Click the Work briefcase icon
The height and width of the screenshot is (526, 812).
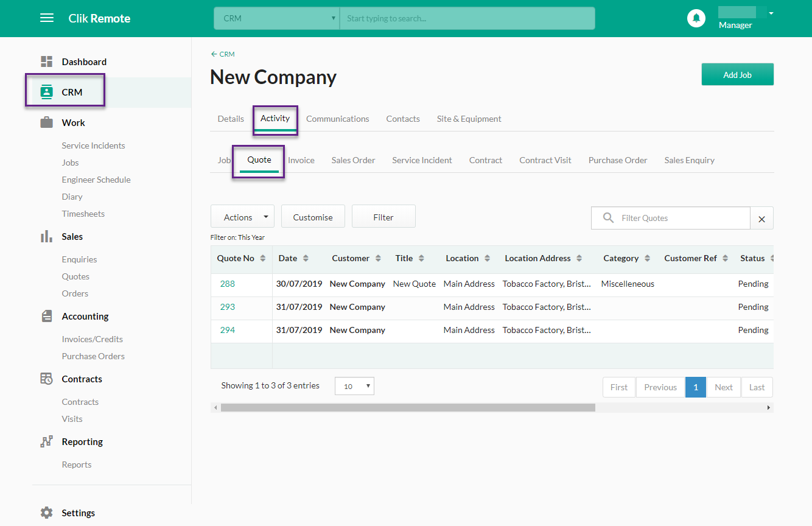click(x=47, y=122)
